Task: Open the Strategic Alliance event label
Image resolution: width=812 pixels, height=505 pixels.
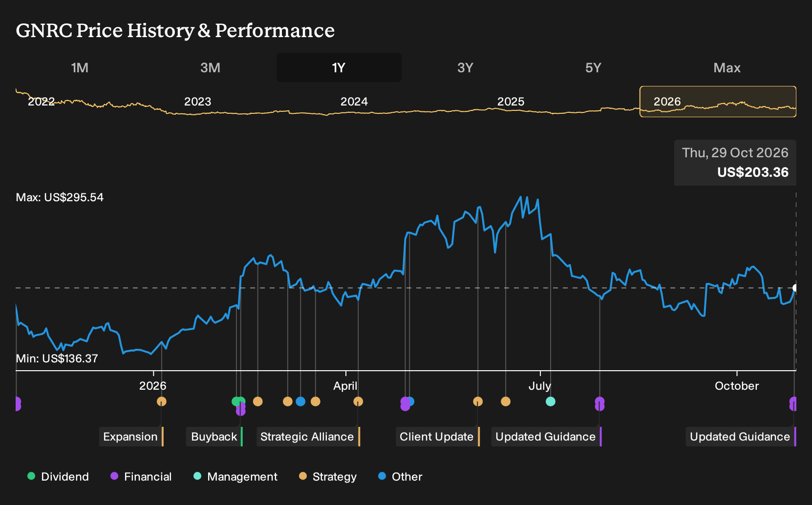Action: click(x=308, y=437)
